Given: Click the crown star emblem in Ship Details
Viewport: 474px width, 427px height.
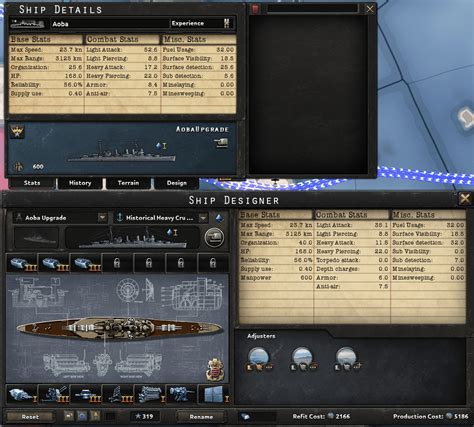Looking at the screenshot, I should [x=17, y=131].
